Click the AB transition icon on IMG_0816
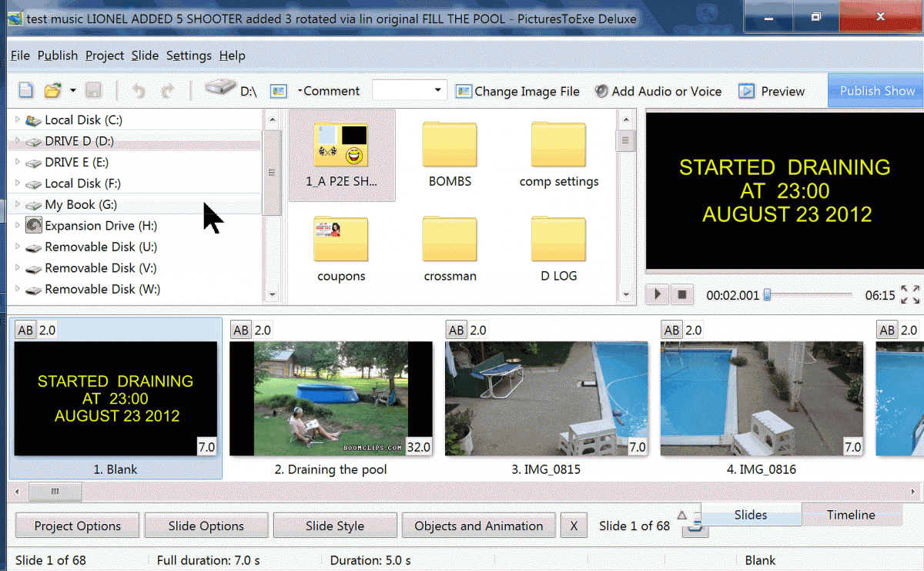924x571 pixels. coord(672,330)
